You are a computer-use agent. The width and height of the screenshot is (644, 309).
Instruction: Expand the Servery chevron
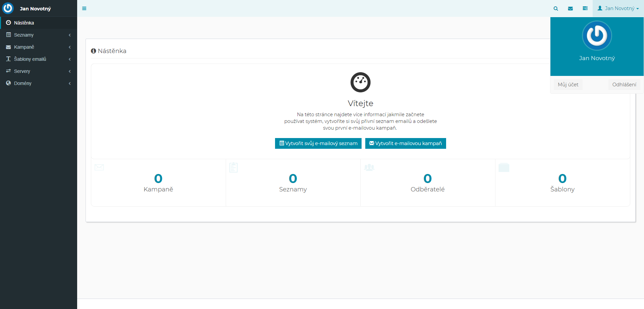[70, 71]
